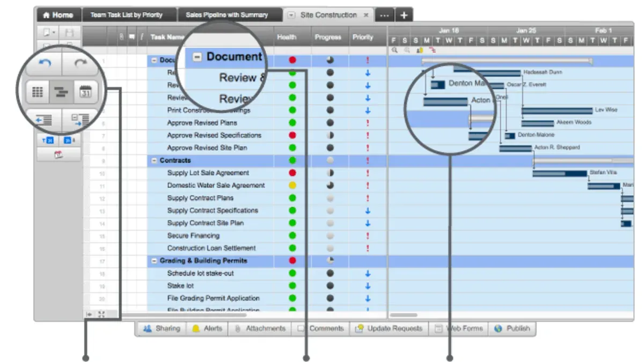Click red health dot for Supply Lot Sale Agreement
644x362 pixels.
(292, 173)
